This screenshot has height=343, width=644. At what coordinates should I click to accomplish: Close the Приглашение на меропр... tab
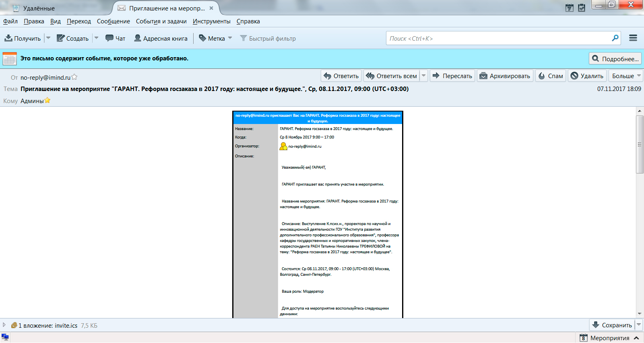[x=211, y=8]
